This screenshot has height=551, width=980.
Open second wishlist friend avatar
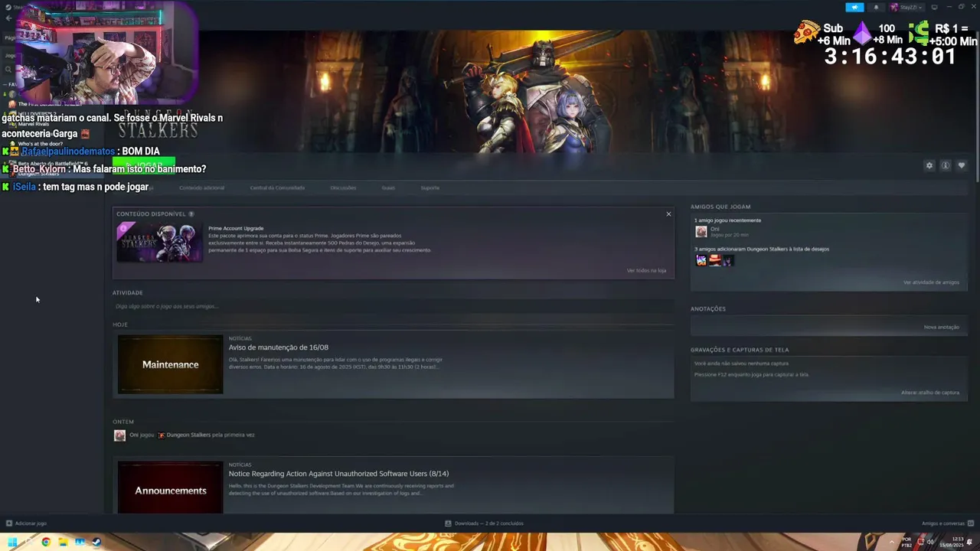(714, 260)
